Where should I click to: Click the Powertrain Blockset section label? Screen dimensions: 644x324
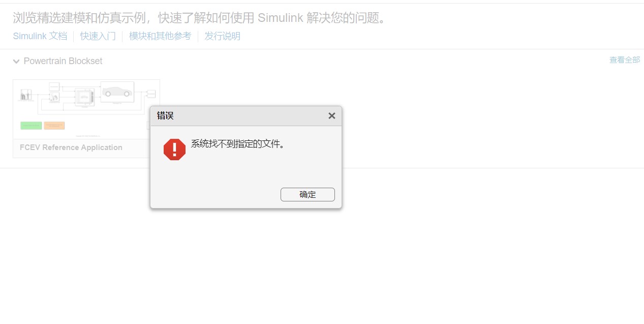tap(63, 61)
